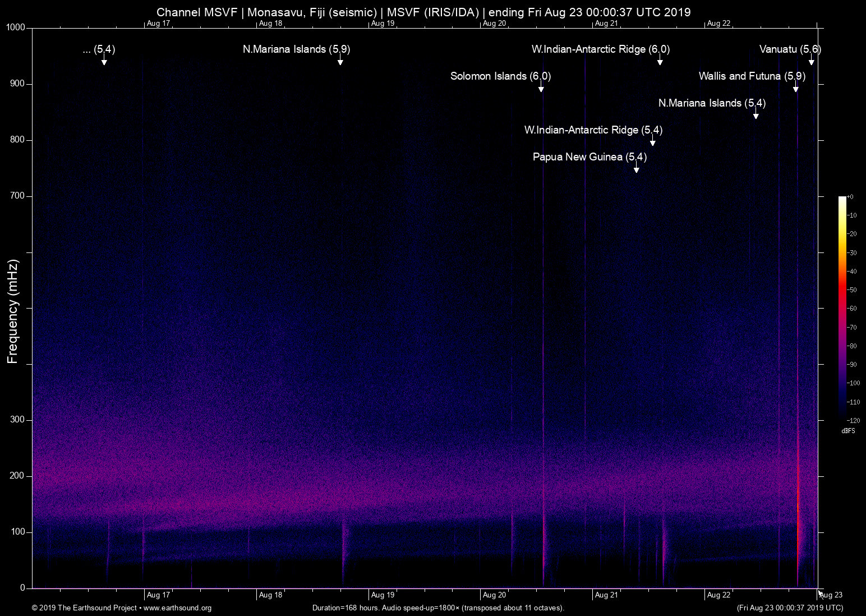Click the '-90' color scale label

coord(851,365)
